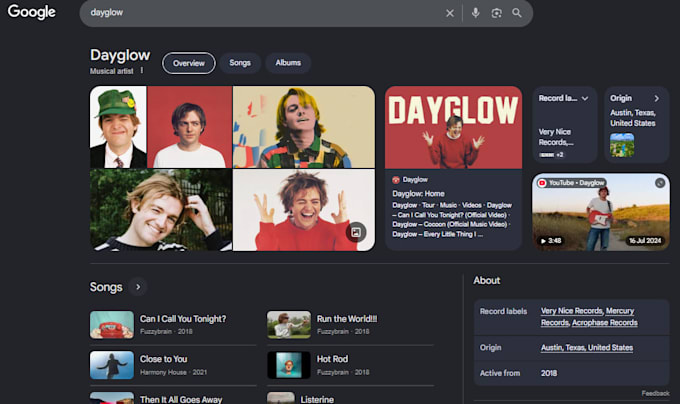The height and width of the screenshot is (404, 680).
Task: Open Hot Rod song
Action: pyautogui.click(x=332, y=359)
